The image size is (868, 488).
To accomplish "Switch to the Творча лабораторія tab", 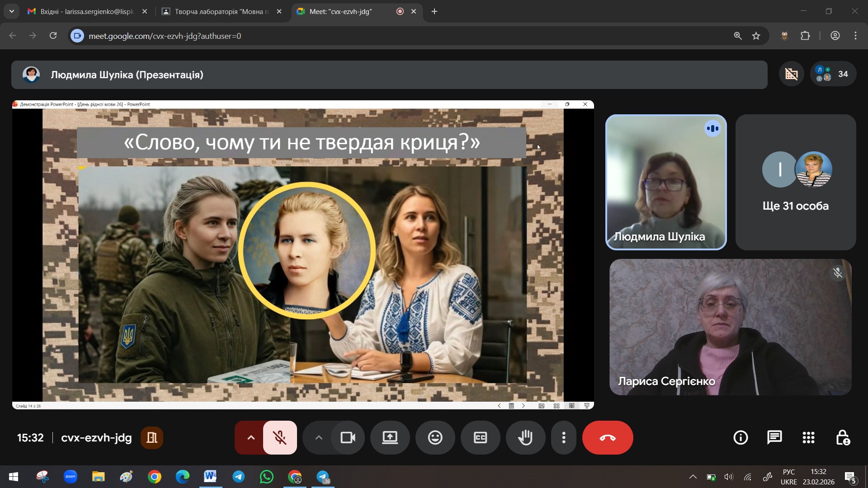I will 221,12.
